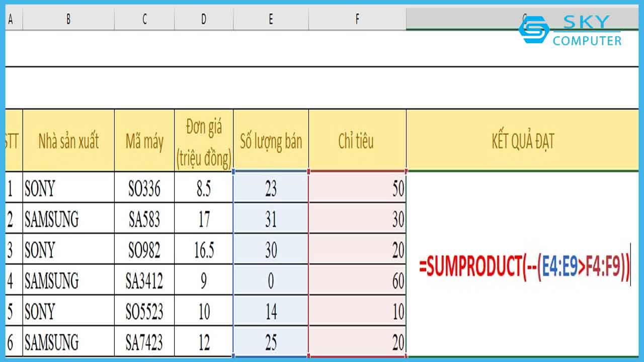
Task: Click the cell with code SO5523
Action: [144, 311]
